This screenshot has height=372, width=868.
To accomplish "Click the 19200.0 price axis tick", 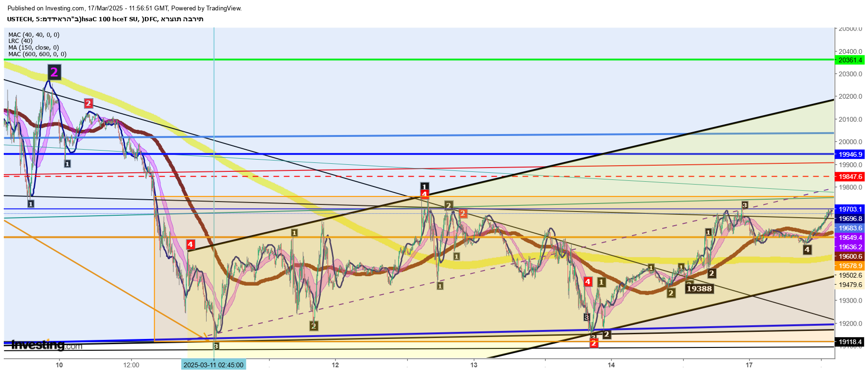I will pyautogui.click(x=850, y=323).
